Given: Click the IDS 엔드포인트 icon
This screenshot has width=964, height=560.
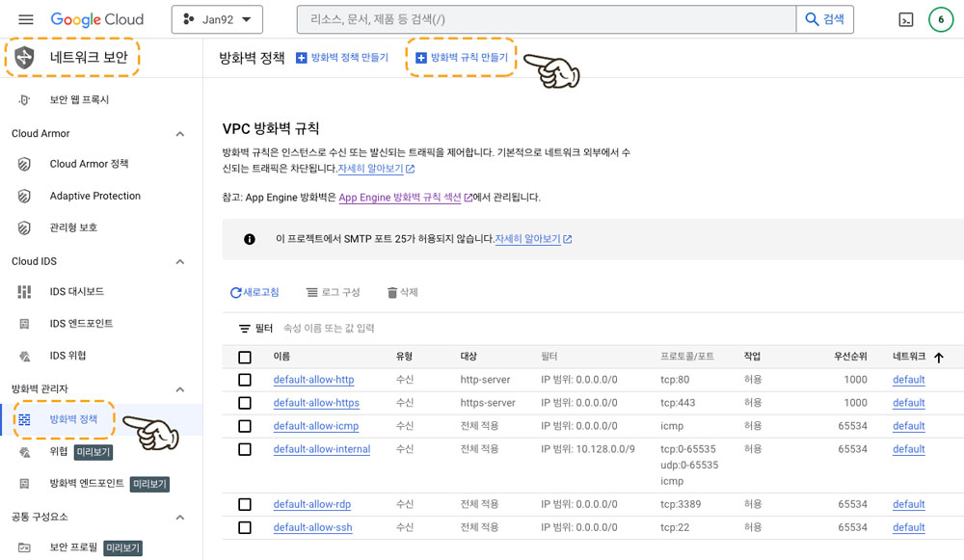Looking at the screenshot, I should coord(24,323).
